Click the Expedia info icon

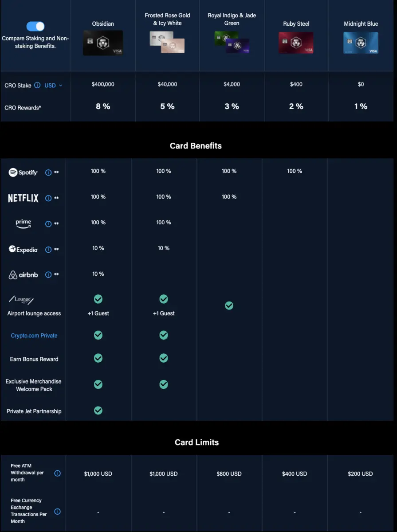click(x=48, y=250)
